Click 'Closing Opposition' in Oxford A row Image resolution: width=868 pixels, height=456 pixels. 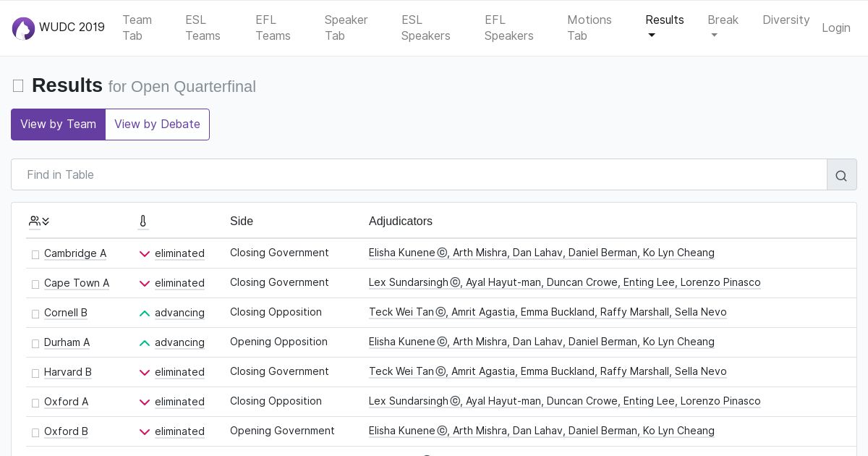tap(276, 401)
